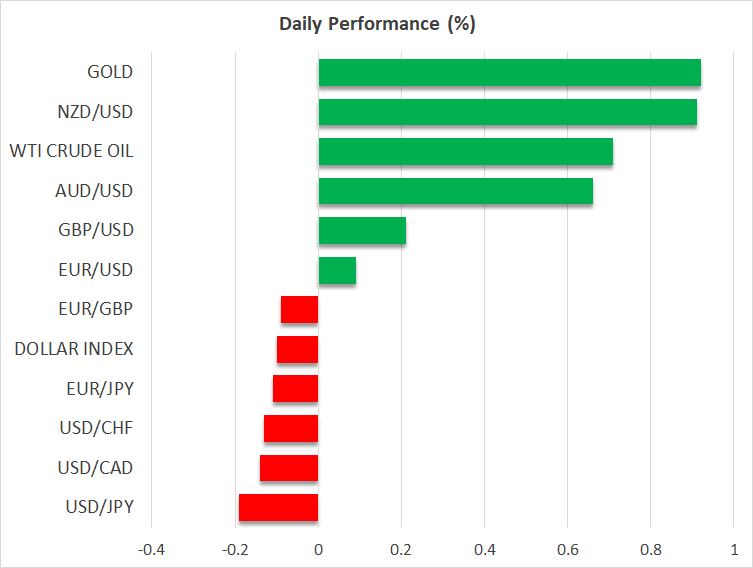Click the GBP/USD bar
Viewport: 753px width, 568px height.
pos(362,231)
